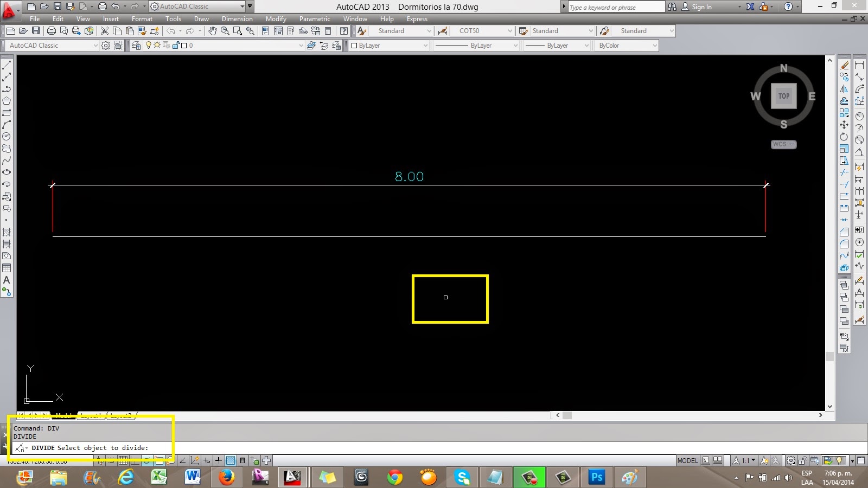868x488 pixels.
Task: Click the Sign In link in the title bar
Action: [x=700, y=7]
